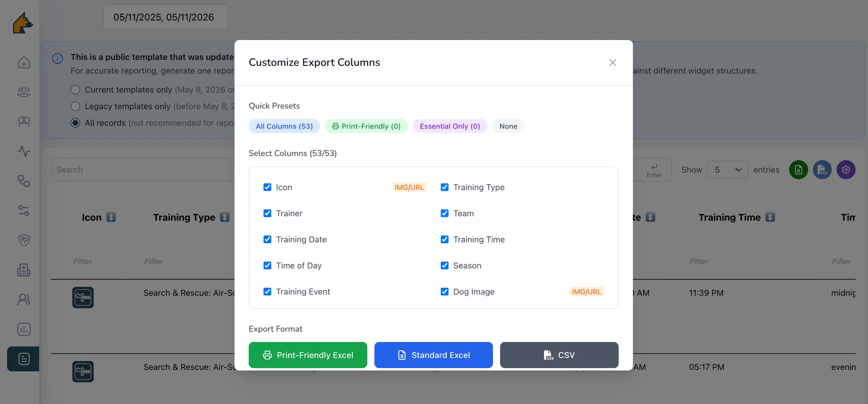Screen dimensions: 868x404
Task: Close the Customize Export Columns dialog
Action: click(x=612, y=62)
